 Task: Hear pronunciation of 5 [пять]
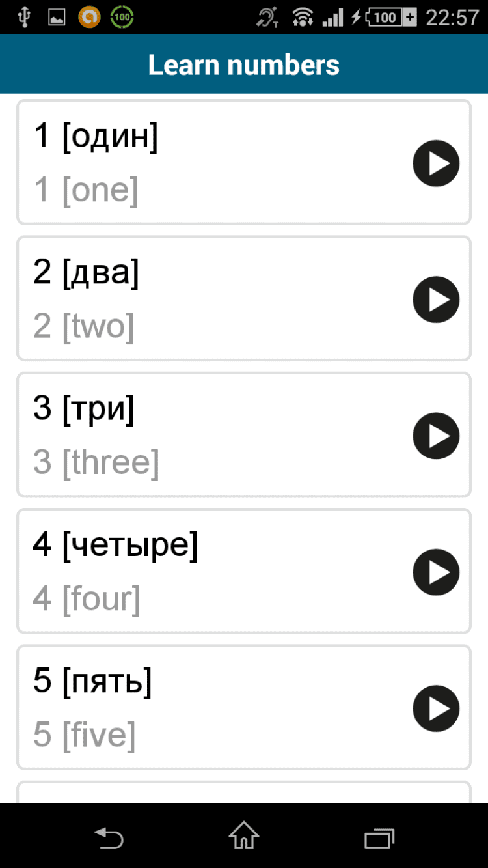(436, 708)
